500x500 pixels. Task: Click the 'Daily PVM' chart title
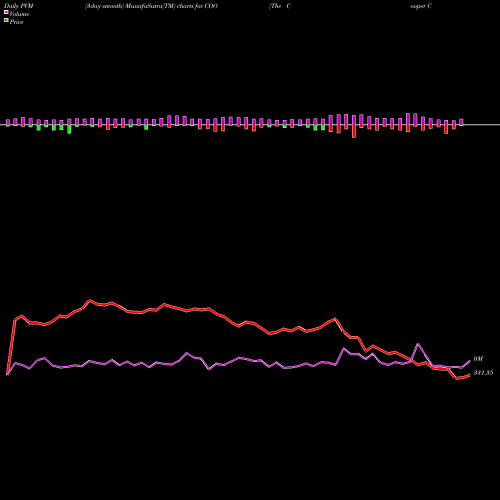point(19,6)
